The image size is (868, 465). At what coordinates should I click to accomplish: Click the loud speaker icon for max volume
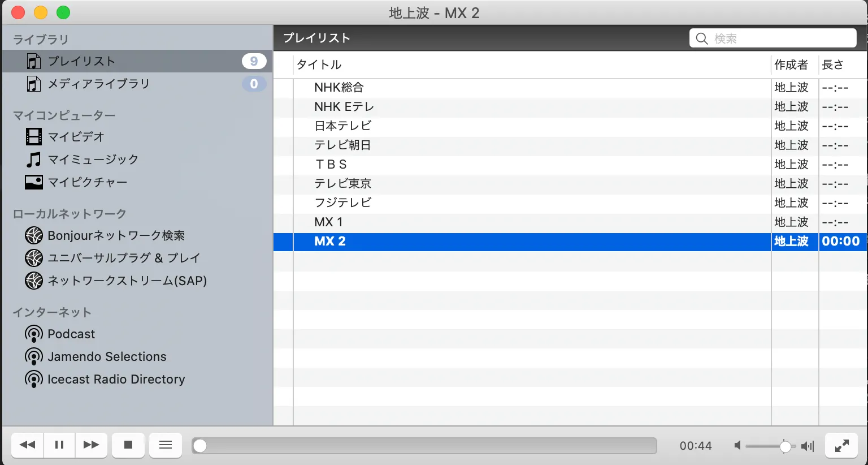(x=808, y=446)
